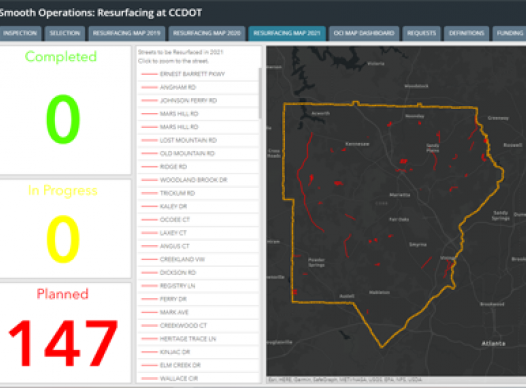Select the Elm Creek Dr street row
The width and height of the screenshot is (526, 388).
click(x=198, y=365)
